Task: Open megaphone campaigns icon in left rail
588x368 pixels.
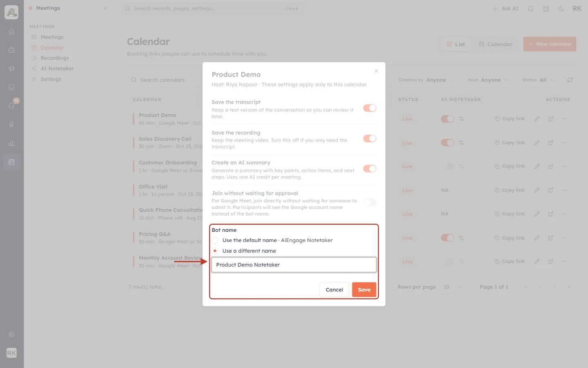Action: 11,69
